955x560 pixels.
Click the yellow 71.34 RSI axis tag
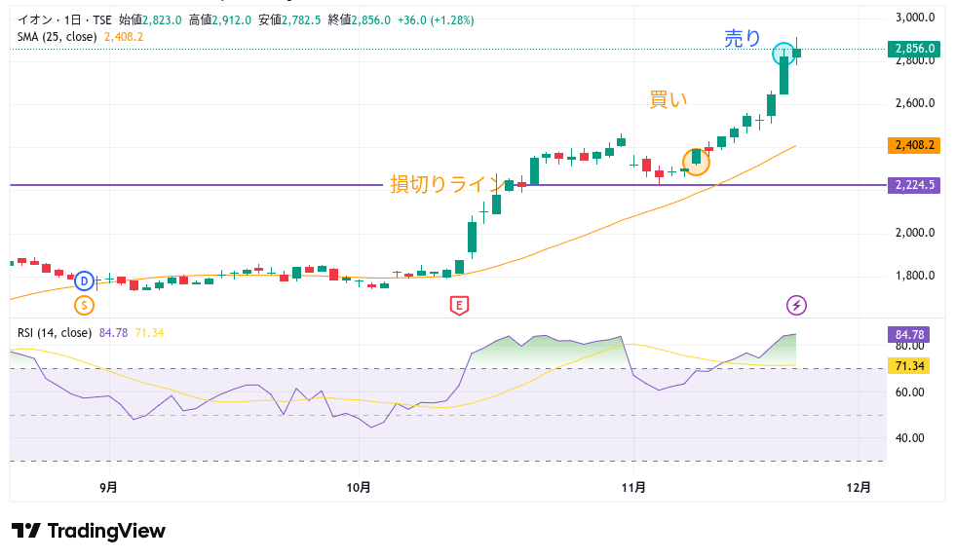coord(912,365)
